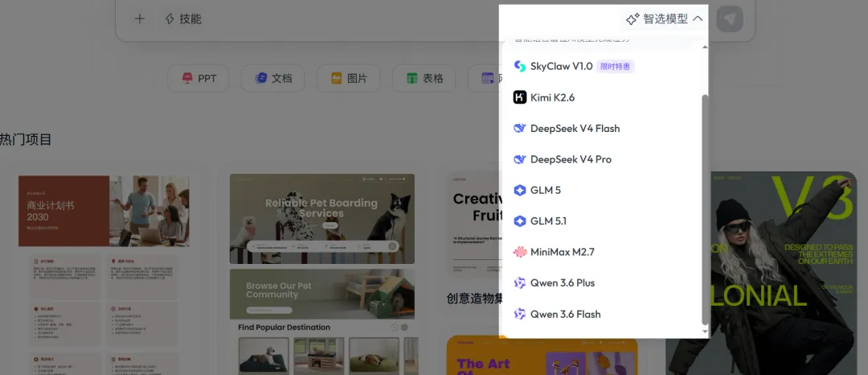Click the model list scrollbar thumb
The image size is (868, 375).
(x=705, y=209)
